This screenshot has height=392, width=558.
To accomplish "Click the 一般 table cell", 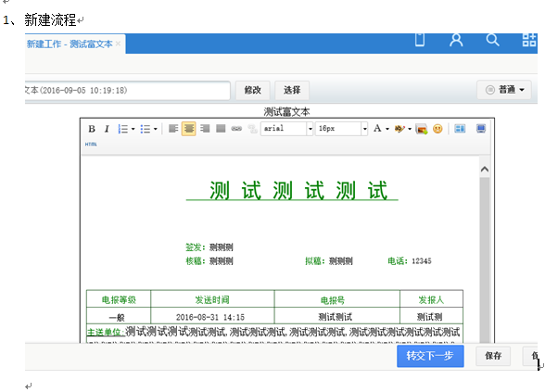I will (117, 317).
